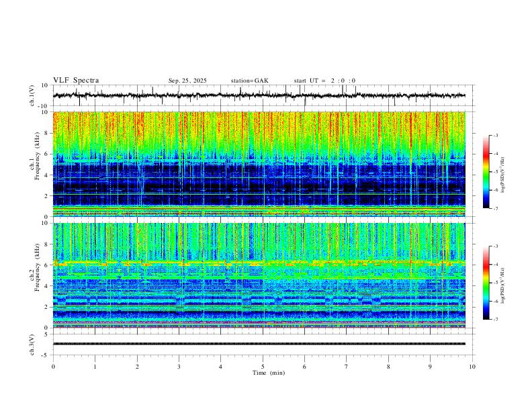The image size is (532, 411).
Task: Click time-axis tick label "5"
Action: 263,367
